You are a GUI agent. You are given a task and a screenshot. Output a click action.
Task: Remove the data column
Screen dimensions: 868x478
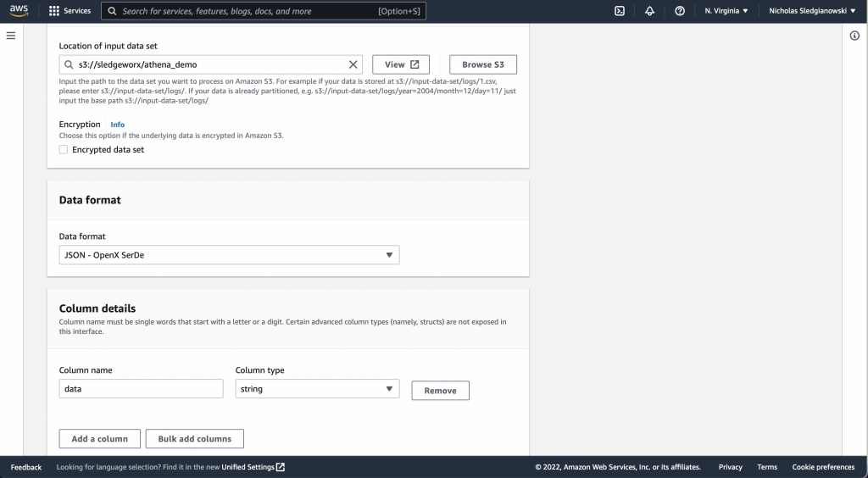pos(440,391)
